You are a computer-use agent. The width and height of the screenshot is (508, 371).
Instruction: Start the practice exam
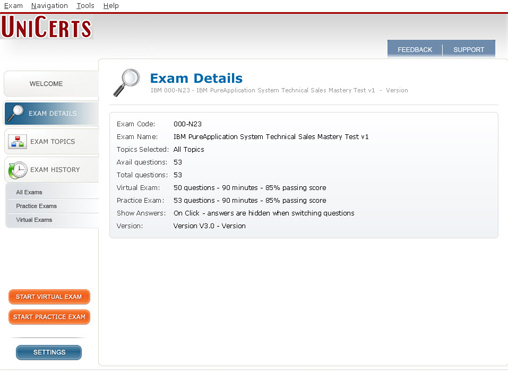point(49,317)
